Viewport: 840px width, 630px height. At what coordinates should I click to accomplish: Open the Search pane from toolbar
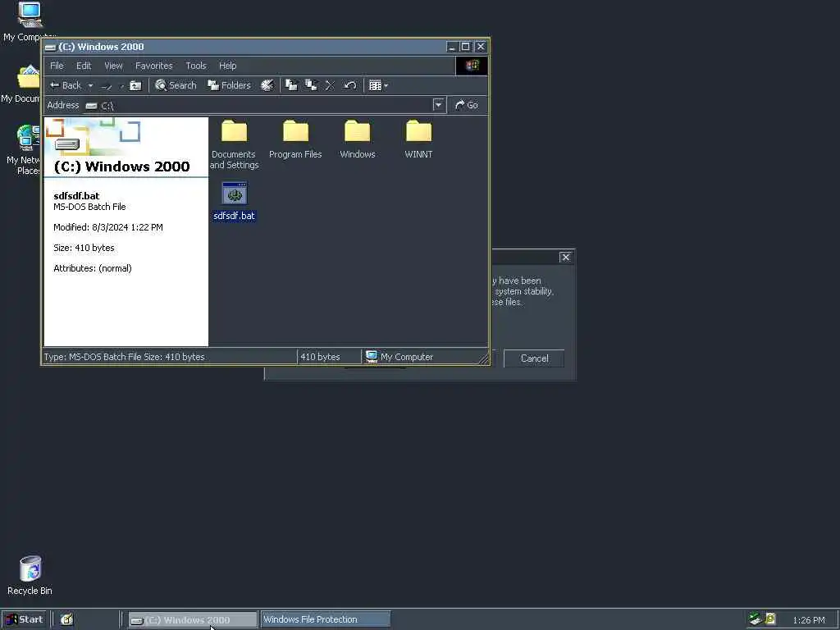point(176,85)
